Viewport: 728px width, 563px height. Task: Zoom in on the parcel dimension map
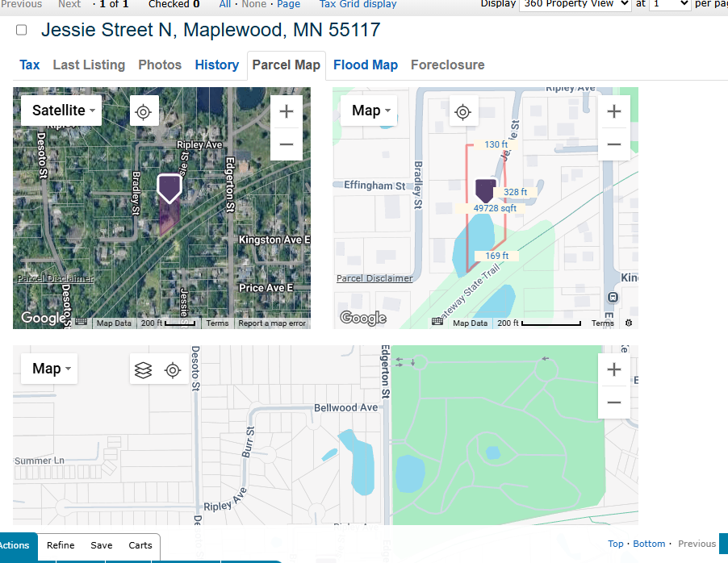pyautogui.click(x=613, y=111)
